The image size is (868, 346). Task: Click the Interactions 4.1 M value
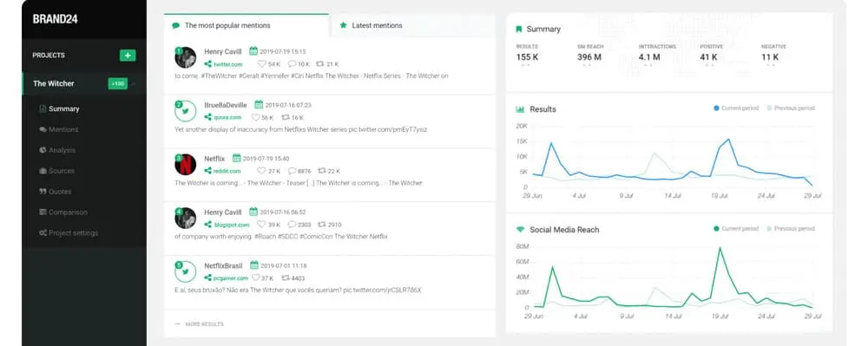[649, 57]
